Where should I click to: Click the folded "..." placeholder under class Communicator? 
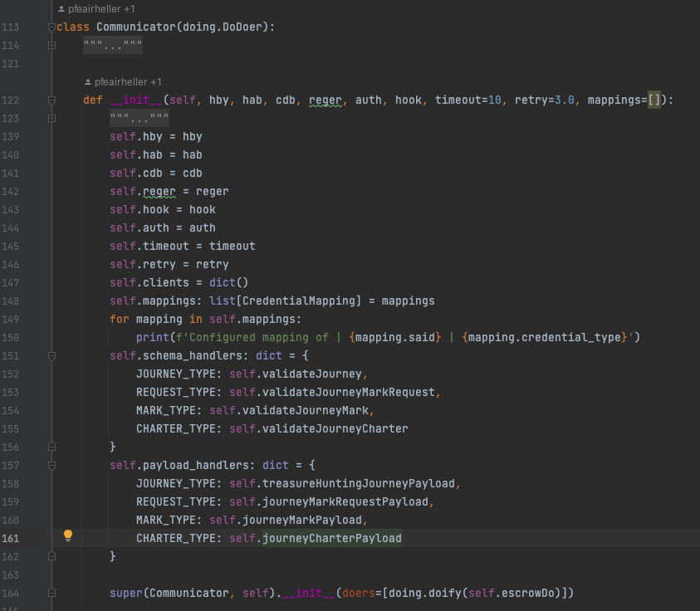click(113, 46)
